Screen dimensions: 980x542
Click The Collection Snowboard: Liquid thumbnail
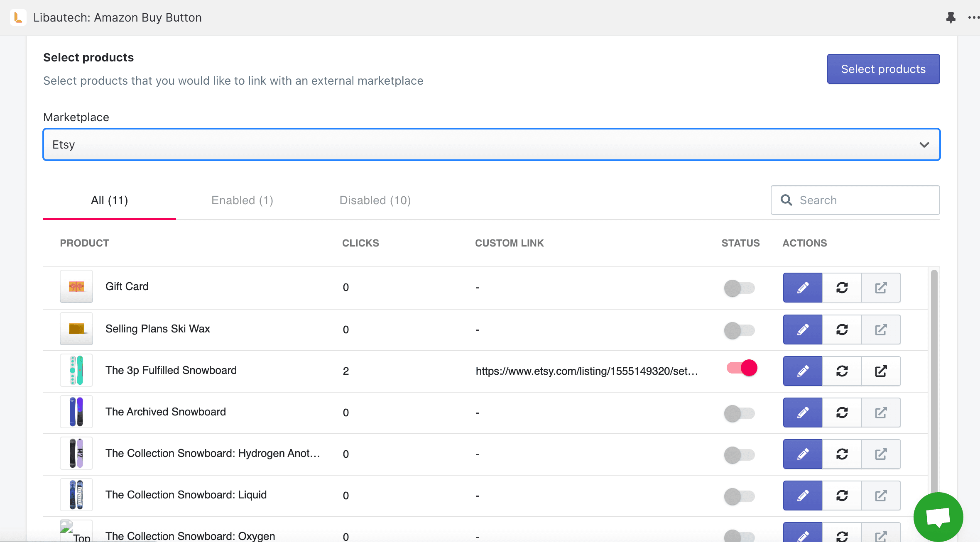click(x=76, y=495)
